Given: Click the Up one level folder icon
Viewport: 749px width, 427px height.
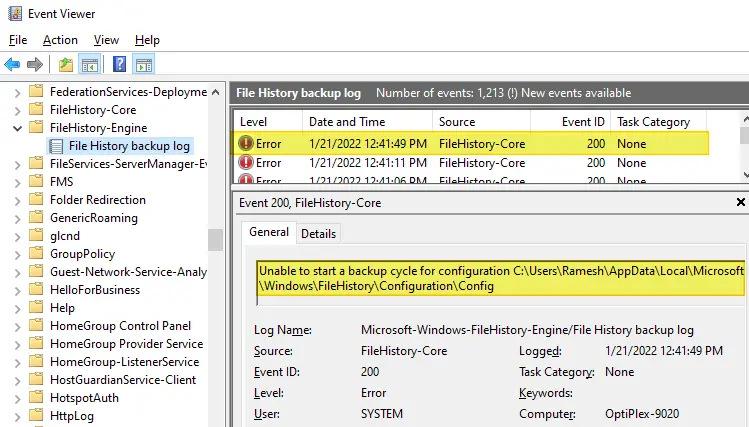Looking at the screenshot, I should [x=65, y=64].
